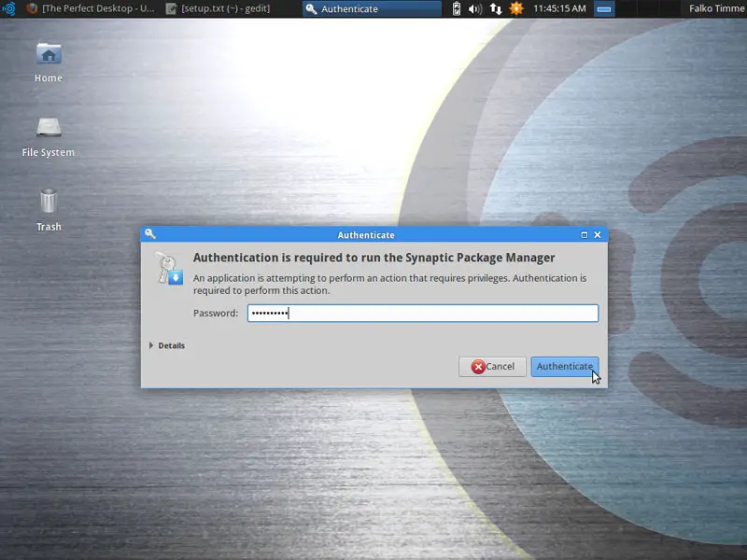Viewport: 747px width, 560px height.
Task: Cancel the authentication dialog
Action: click(492, 366)
